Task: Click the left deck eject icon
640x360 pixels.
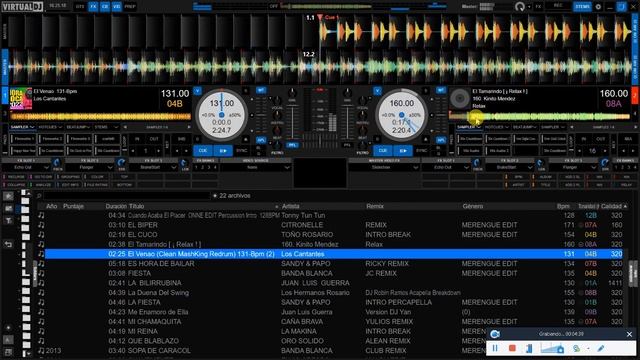Action: [x=245, y=140]
